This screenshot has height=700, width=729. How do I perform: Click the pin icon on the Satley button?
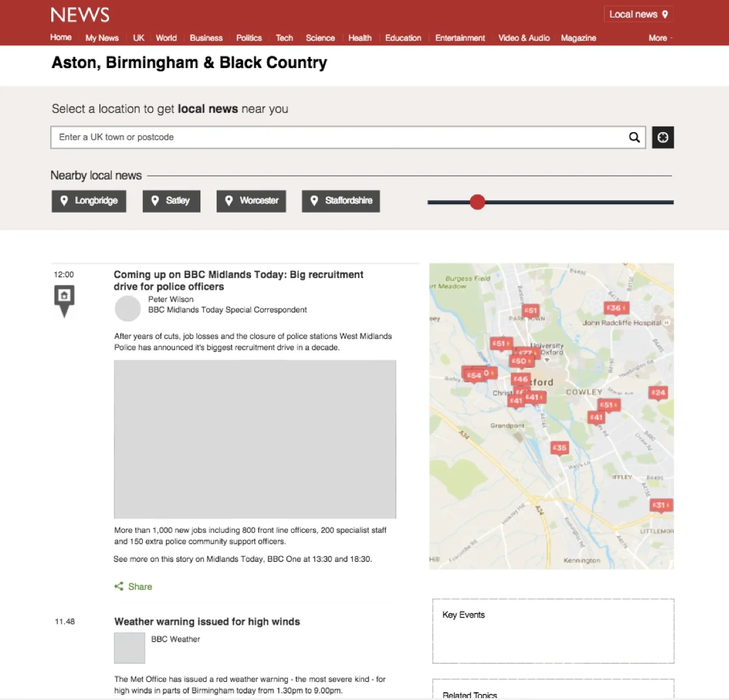click(x=155, y=201)
